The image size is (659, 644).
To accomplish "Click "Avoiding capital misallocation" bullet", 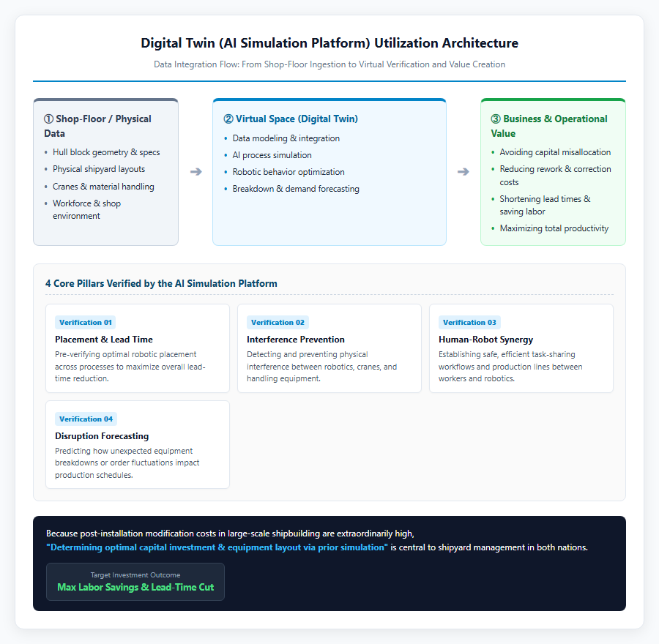I will click(x=555, y=152).
